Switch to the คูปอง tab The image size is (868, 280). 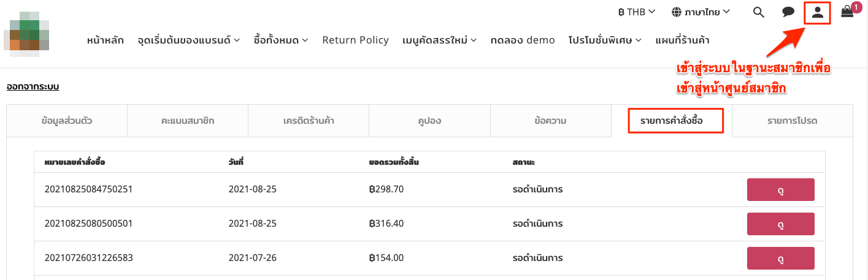[429, 121]
